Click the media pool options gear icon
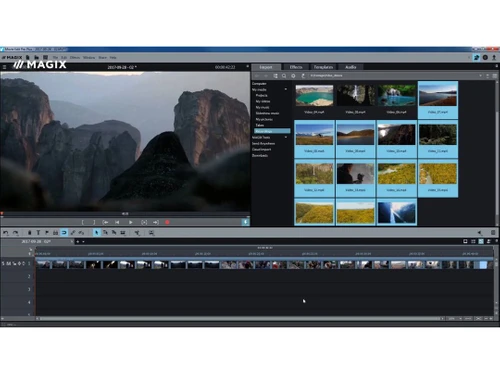500x375 pixels. [293, 76]
